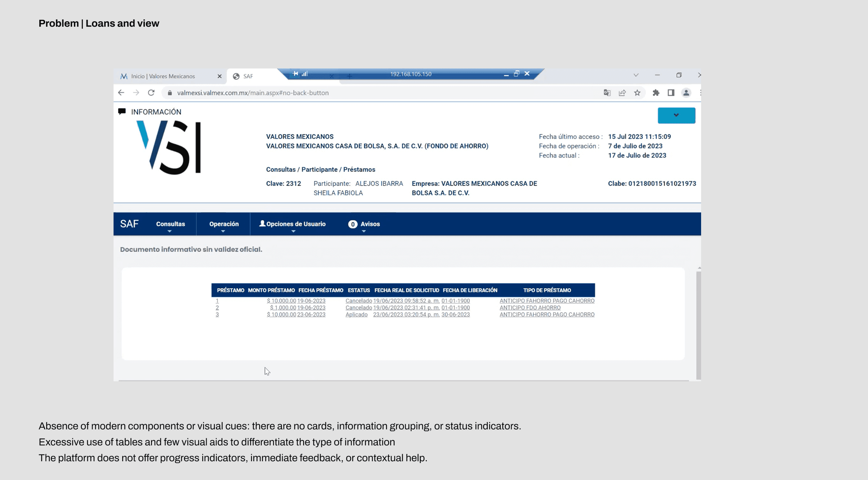Click ANTICIPO FDO AHORRO loan type link
Image resolution: width=868 pixels, height=480 pixels.
pos(530,308)
